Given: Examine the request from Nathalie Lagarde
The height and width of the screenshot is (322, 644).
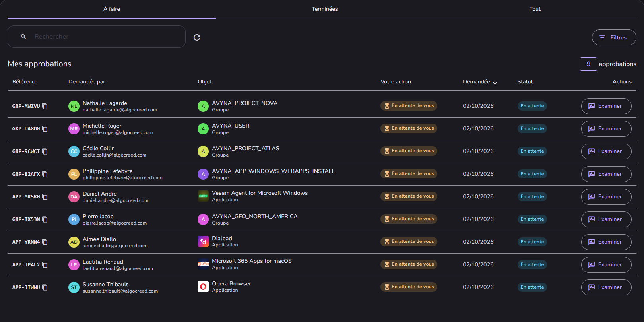Looking at the screenshot, I should [606, 106].
